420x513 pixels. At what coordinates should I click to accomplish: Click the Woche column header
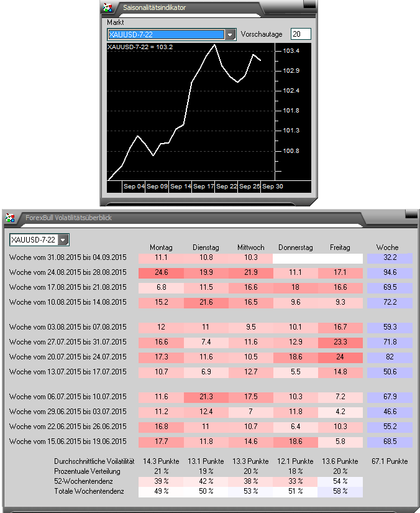coord(387,247)
